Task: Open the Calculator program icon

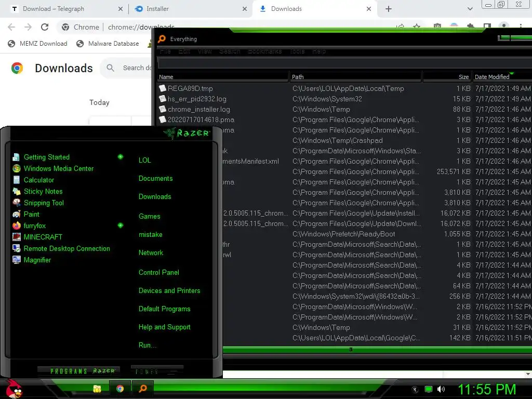Action: click(x=16, y=180)
